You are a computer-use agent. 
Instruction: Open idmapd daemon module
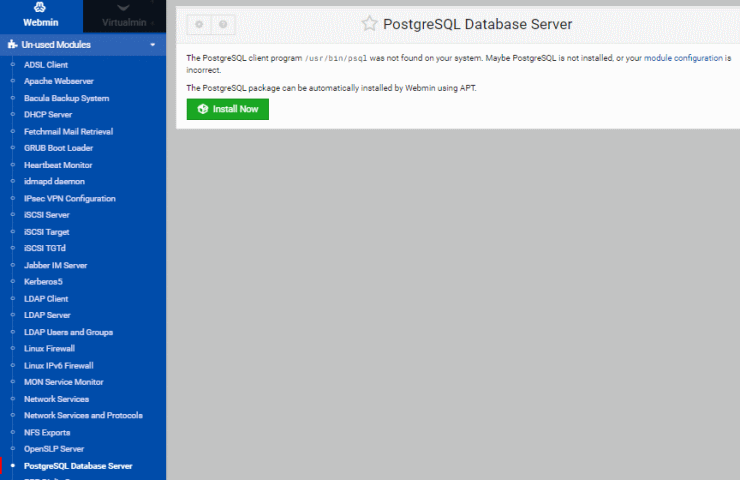click(x=54, y=181)
